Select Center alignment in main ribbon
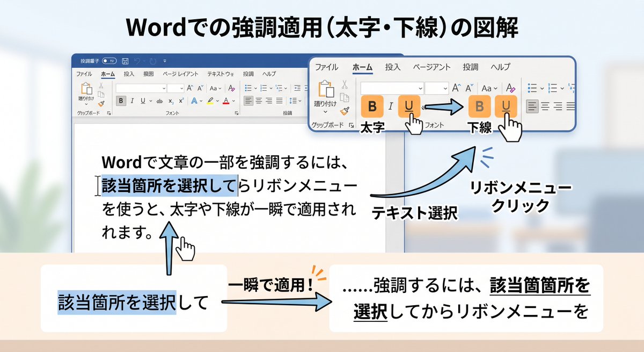Viewport: 644px width, 352px height. 259,100
